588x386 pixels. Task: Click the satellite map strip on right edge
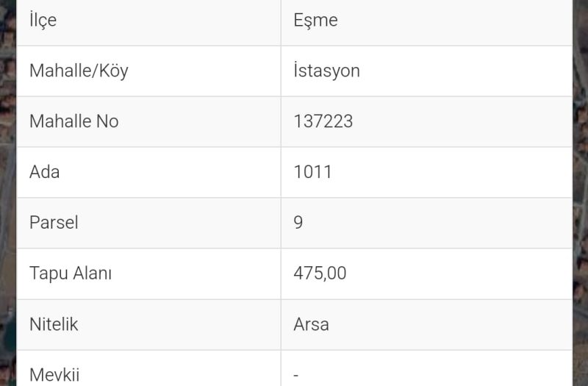pos(580,191)
